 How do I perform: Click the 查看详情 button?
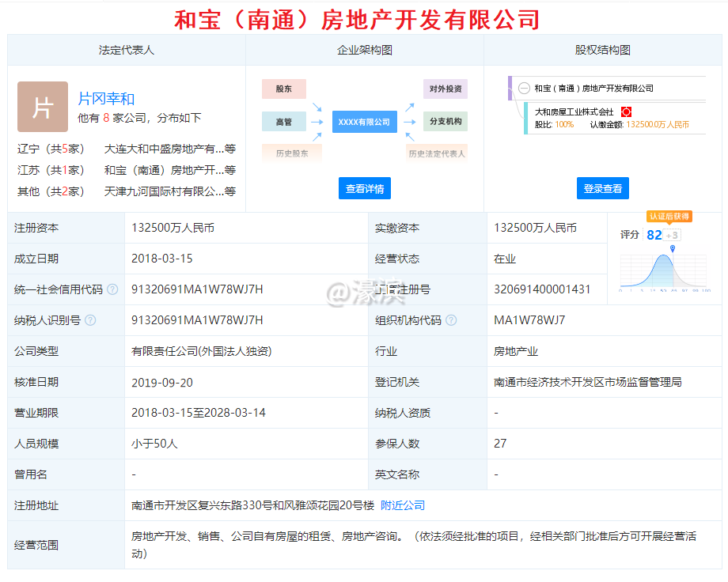pos(363,188)
